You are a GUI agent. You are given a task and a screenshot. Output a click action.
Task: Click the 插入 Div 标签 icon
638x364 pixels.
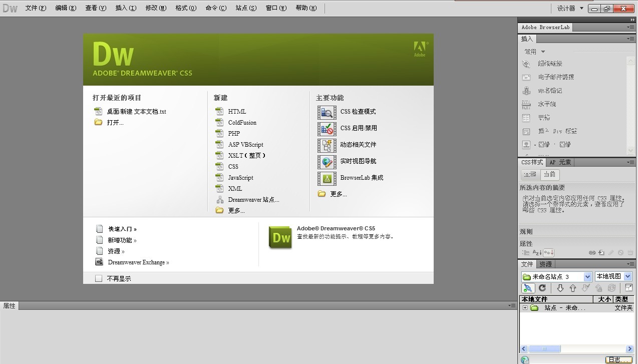point(527,131)
